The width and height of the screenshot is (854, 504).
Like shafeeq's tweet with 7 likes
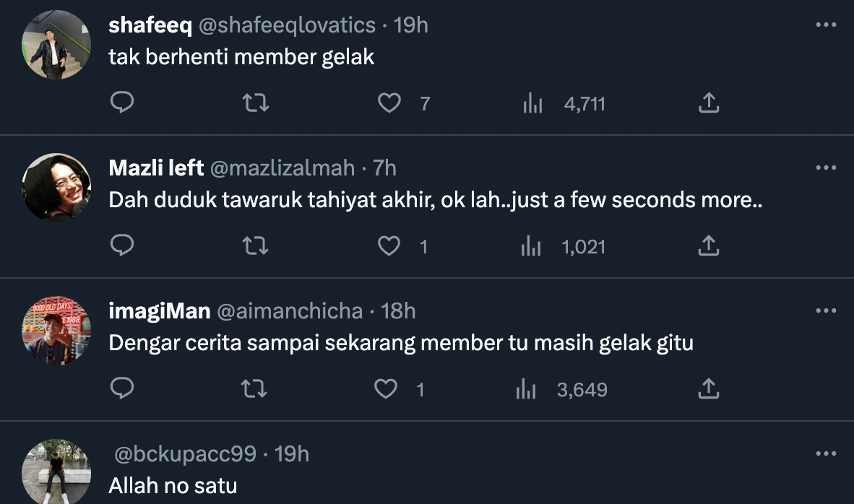click(389, 103)
